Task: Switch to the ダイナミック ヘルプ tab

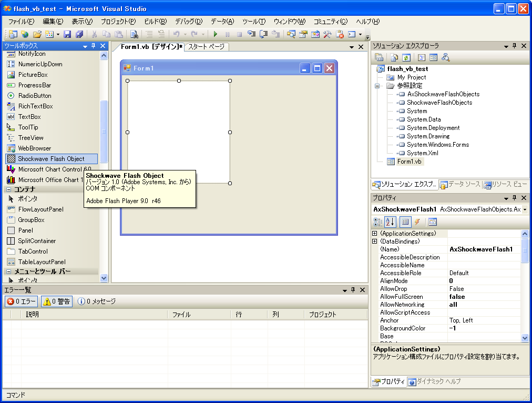Action: click(x=434, y=381)
